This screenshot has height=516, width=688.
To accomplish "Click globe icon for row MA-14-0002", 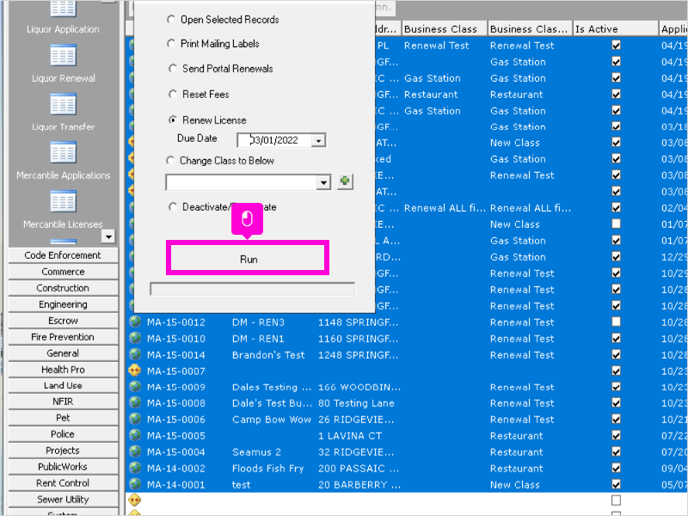I will coord(135,468).
